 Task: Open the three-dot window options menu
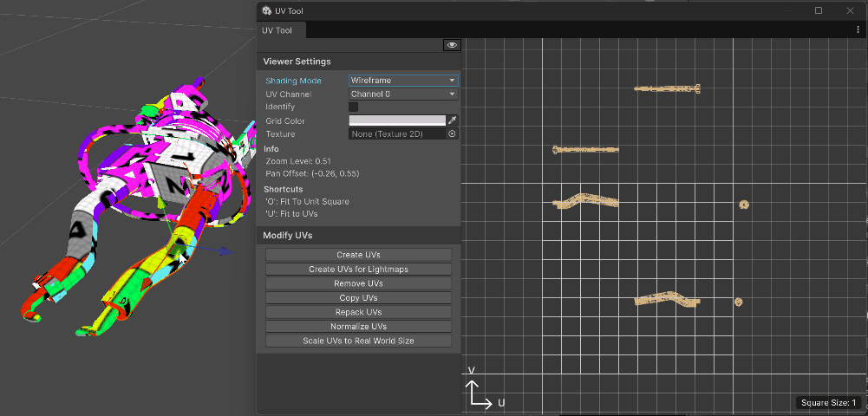[x=858, y=30]
